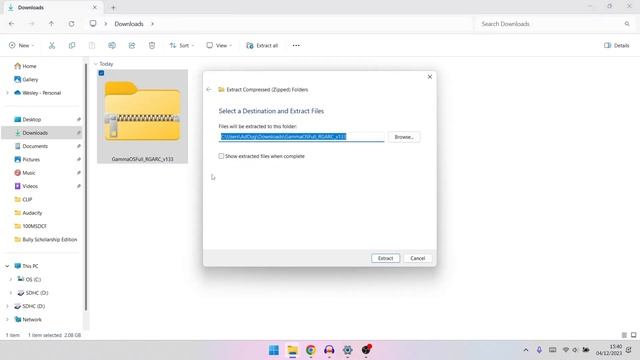Open Settings gear from taskbar
This screenshot has width=640, height=360.
point(347,350)
